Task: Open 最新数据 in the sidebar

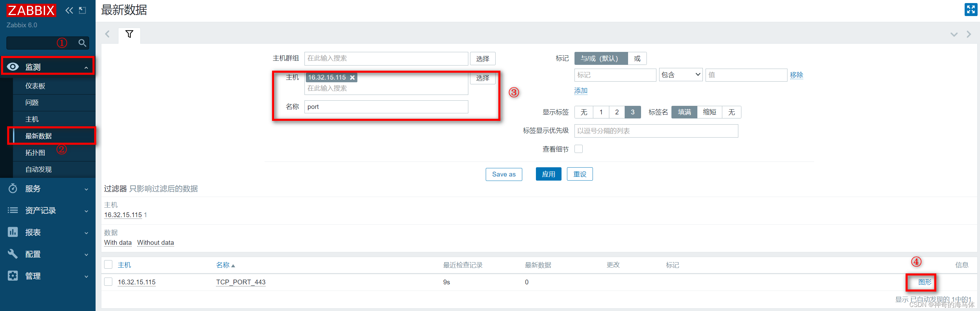Action: [39, 136]
